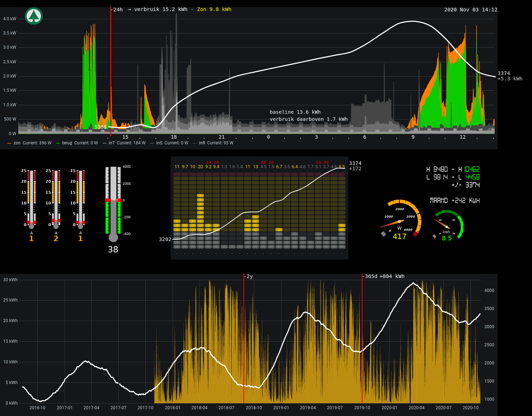
Task: Click the first ampere thermometer gauge
Action: (31, 199)
